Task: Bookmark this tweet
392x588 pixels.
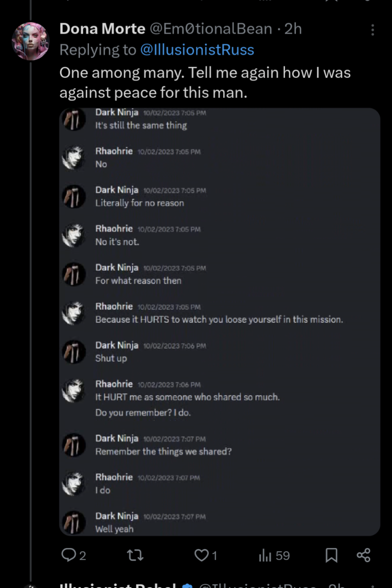Action: 332,555
